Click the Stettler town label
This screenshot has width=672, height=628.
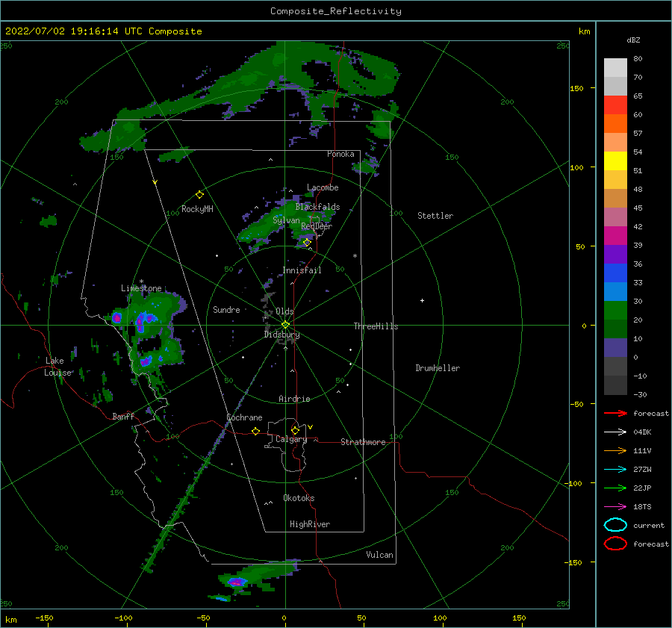click(435, 216)
